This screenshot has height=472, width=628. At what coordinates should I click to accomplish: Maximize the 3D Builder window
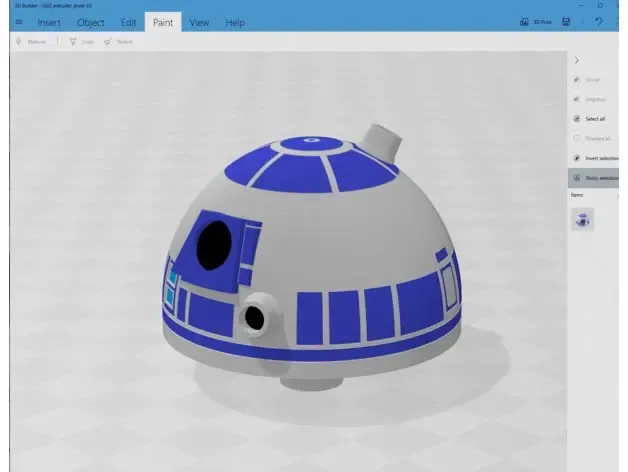(x=600, y=5)
